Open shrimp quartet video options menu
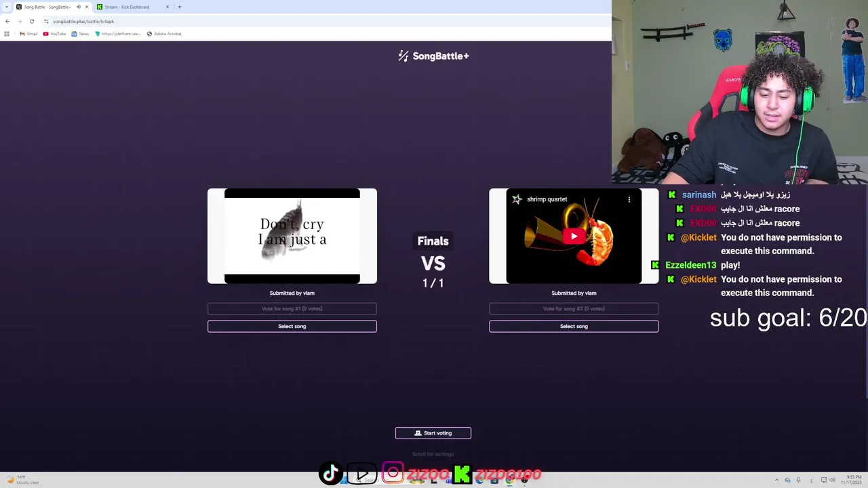Viewport: 868px width, 488px height. tap(629, 199)
